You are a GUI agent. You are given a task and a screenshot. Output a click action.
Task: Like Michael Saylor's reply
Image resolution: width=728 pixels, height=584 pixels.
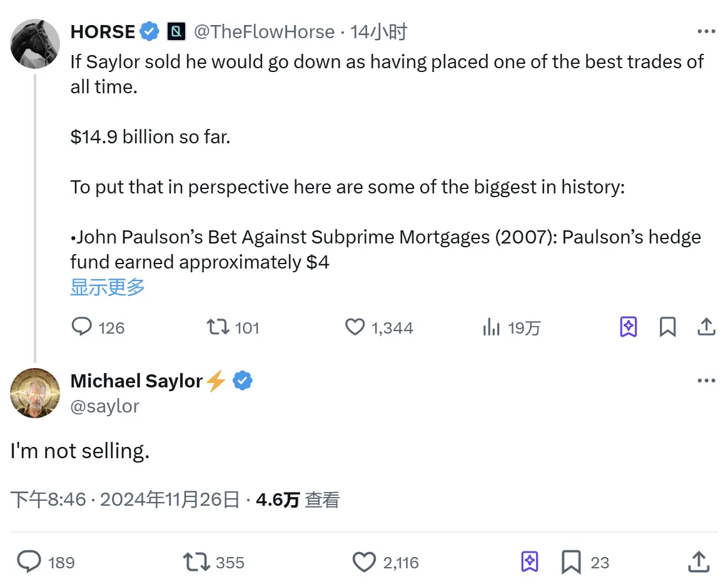click(x=365, y=561)
